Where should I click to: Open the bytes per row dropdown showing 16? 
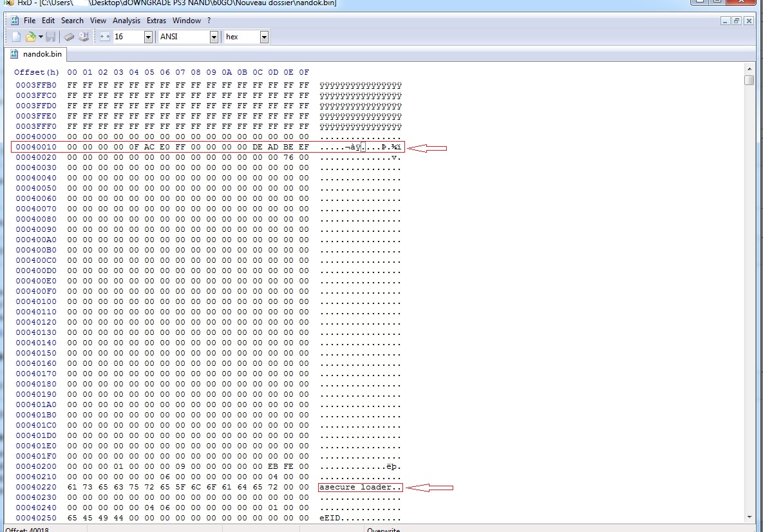pos(148,37)
